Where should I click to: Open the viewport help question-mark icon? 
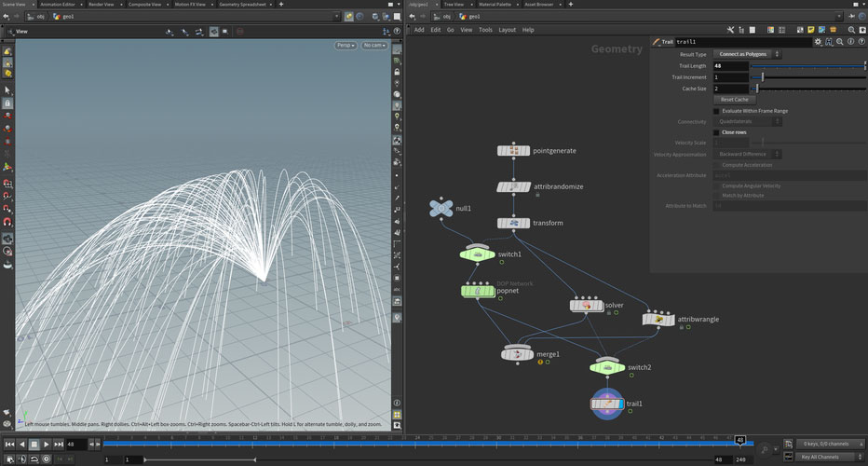tap(397, 32)
